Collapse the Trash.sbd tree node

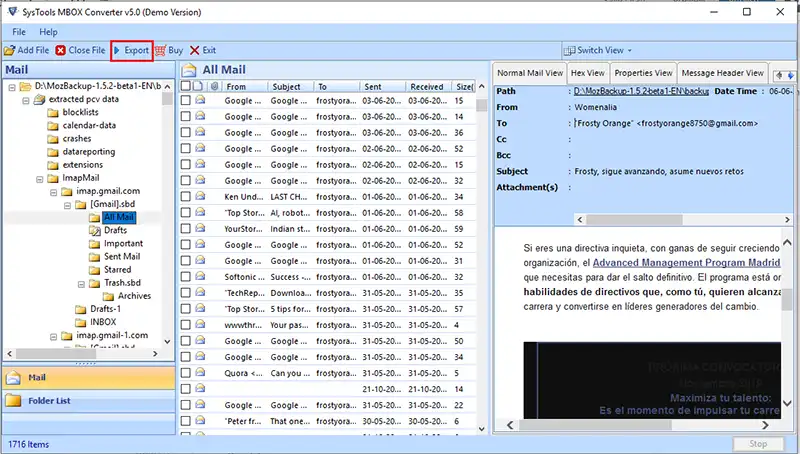click(81, 284)
